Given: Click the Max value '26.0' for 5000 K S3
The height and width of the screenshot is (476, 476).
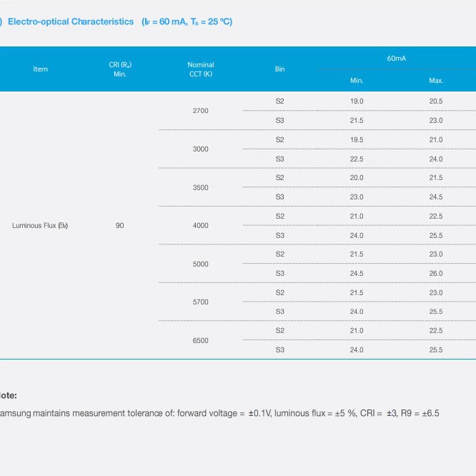Looking at the screenshot, I should (x=436, y=274).
